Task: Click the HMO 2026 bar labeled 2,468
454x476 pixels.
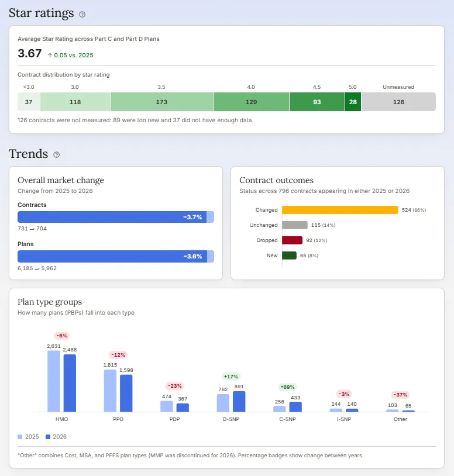Action: point(70,383)
